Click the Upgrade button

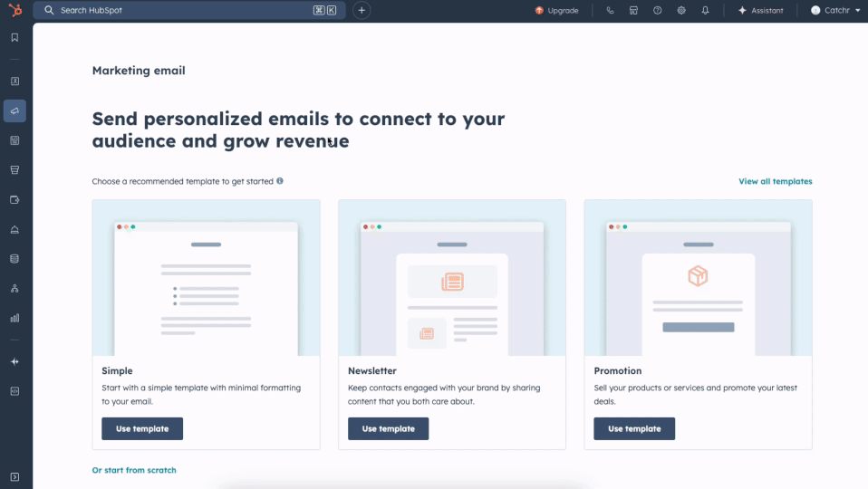(557, 10)
